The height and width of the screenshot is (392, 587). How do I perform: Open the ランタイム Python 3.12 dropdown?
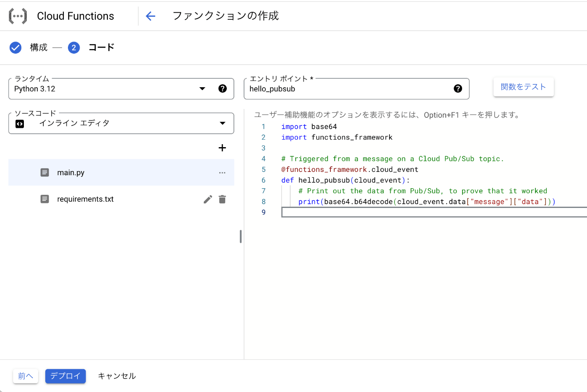coord(121,89)
